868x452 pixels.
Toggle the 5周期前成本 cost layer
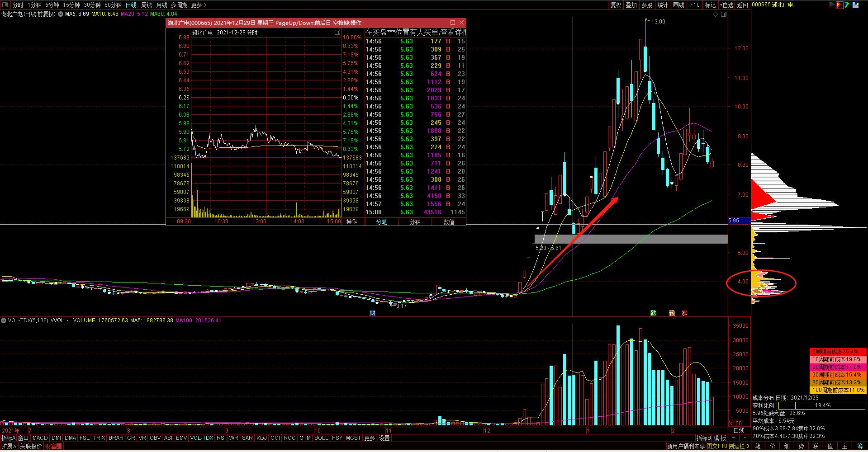pos(837,352)
